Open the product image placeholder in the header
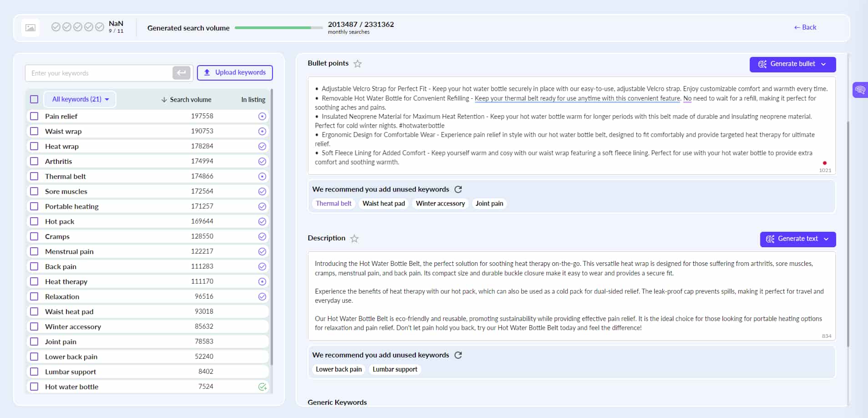Screen dimensions: 868x418 (x=30, y=27)
